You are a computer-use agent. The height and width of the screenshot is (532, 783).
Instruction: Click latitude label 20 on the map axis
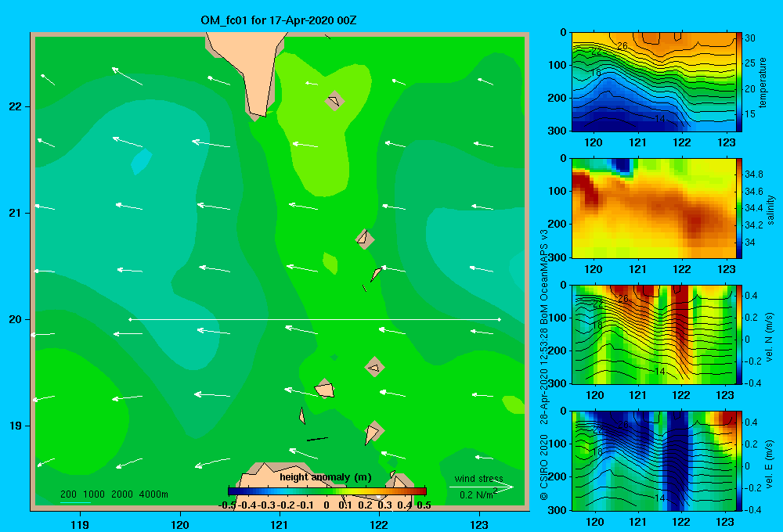point(16,319)
